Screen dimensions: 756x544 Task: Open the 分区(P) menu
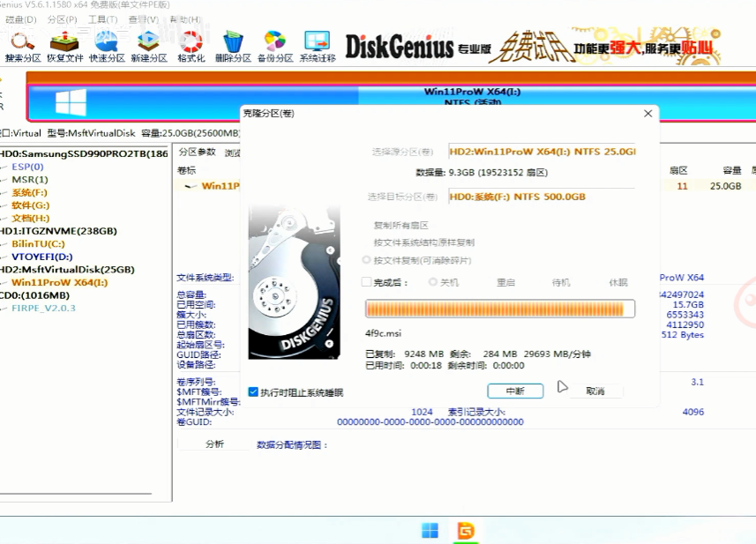63,19
